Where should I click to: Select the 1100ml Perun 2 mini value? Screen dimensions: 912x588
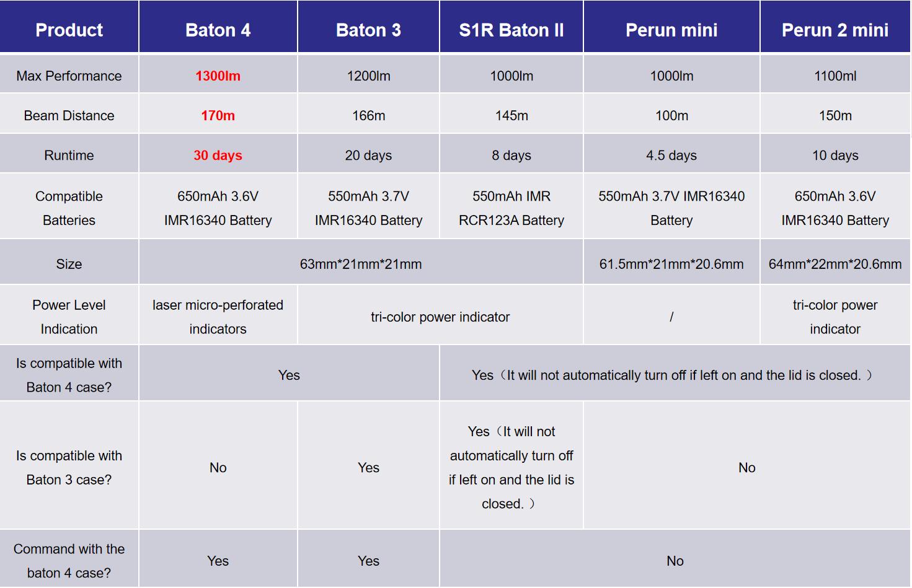tap(835, 76)
